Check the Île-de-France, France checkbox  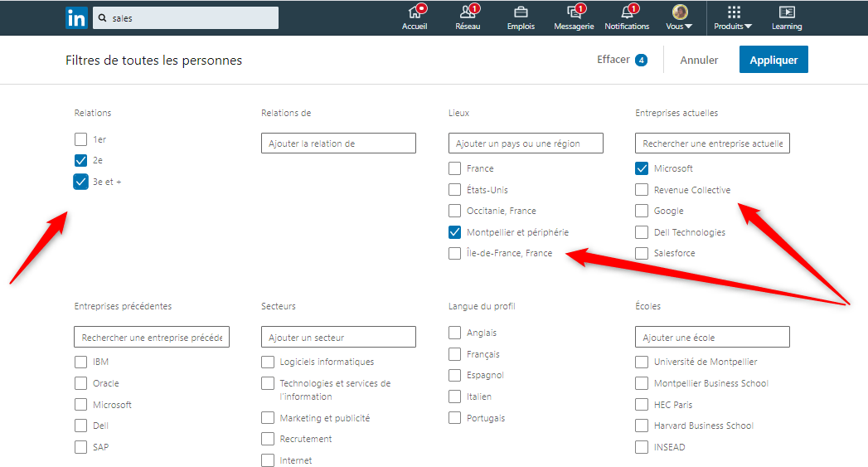coord(454,253)
